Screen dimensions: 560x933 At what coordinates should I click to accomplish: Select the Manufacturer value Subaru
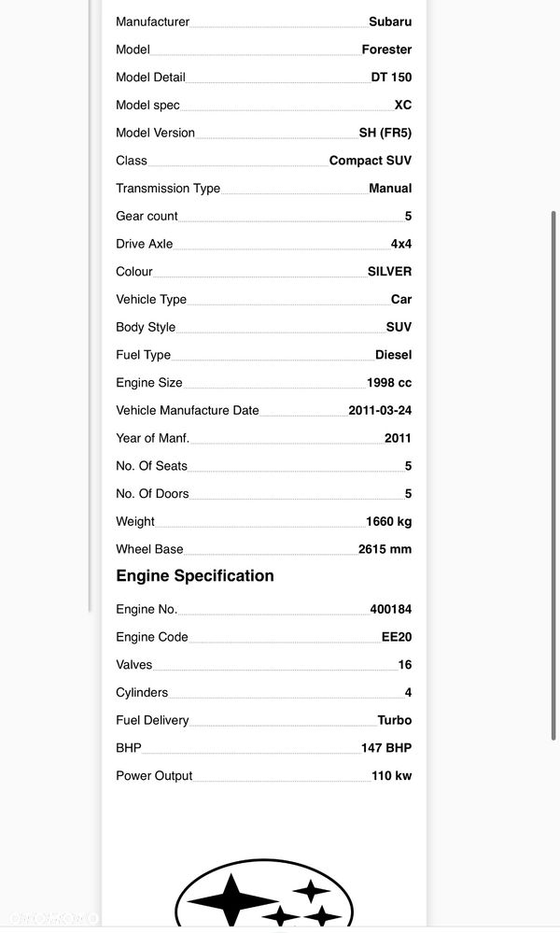pyautogui.click(x=390, y=21)
